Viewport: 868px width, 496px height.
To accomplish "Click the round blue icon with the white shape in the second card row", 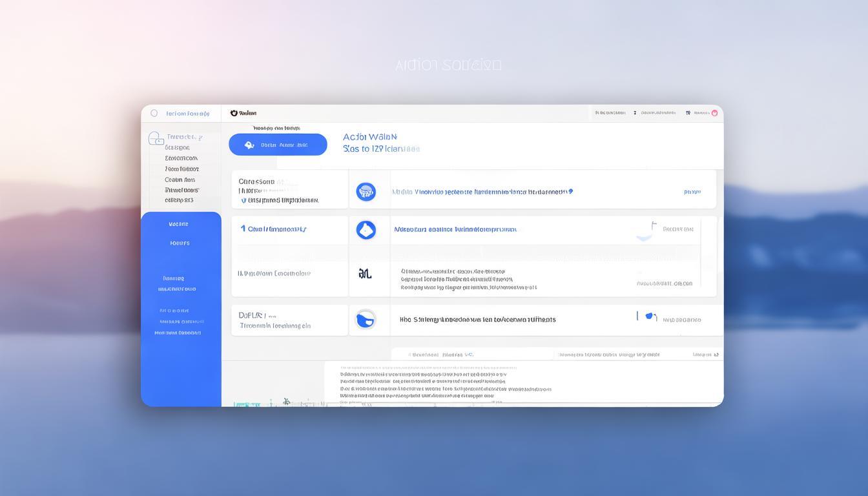I will point(366,229).
